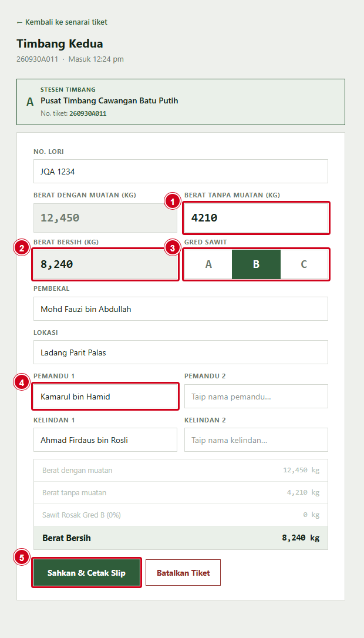The height and width of the screenshot is (638, 364).
Task: Click the numbered marker 1 badge
Action: click(x=173, y=202)
